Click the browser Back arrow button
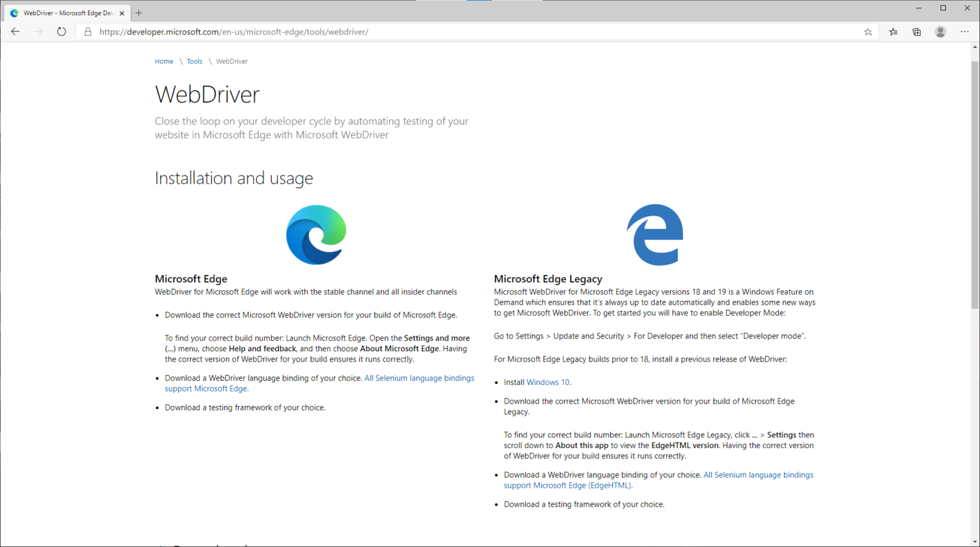980x547 pixels. [15, 32]
